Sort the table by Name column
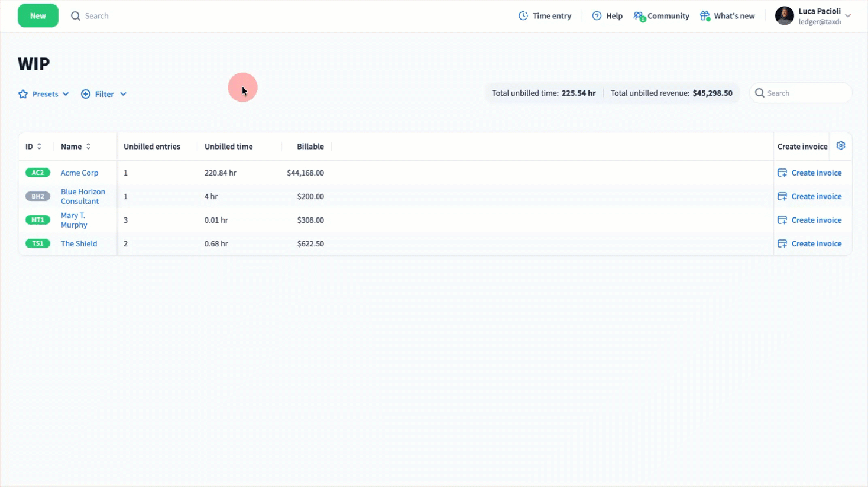 tap(88, 147)
